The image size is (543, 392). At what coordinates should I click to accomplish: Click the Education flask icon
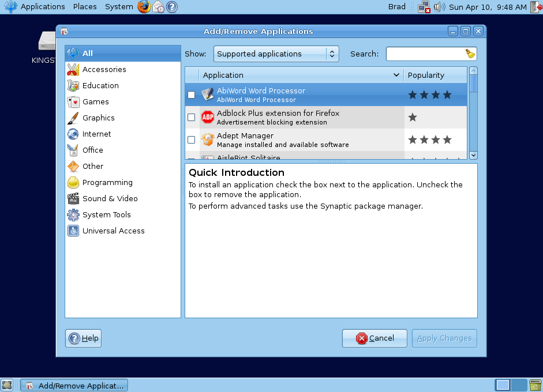pos(73,85)
